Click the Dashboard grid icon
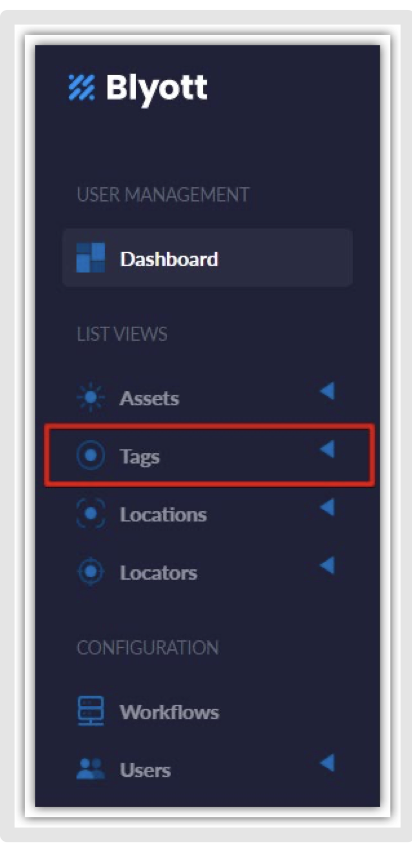The height and width of the screenshot is (844, 412). 90,258
